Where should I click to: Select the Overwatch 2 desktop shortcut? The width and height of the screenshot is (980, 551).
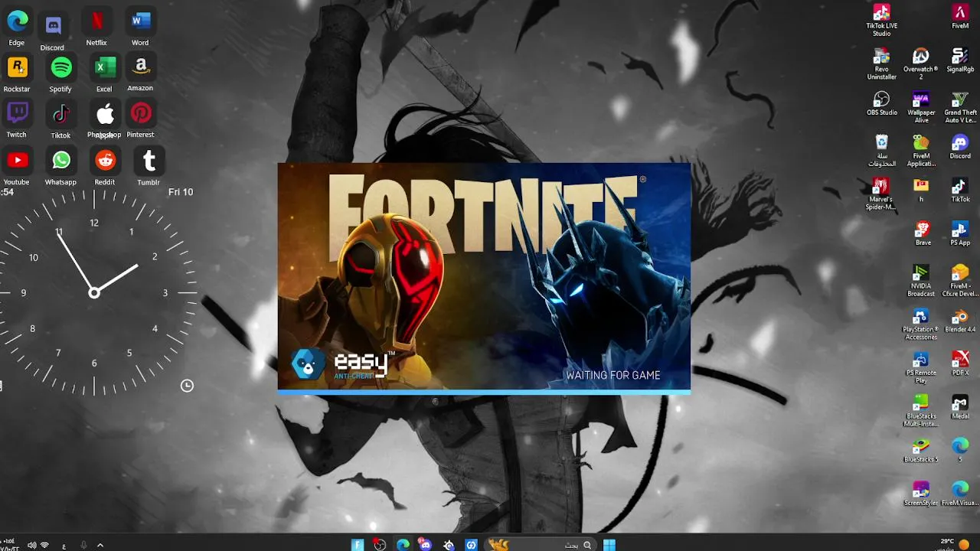click(x=921, y=64)
